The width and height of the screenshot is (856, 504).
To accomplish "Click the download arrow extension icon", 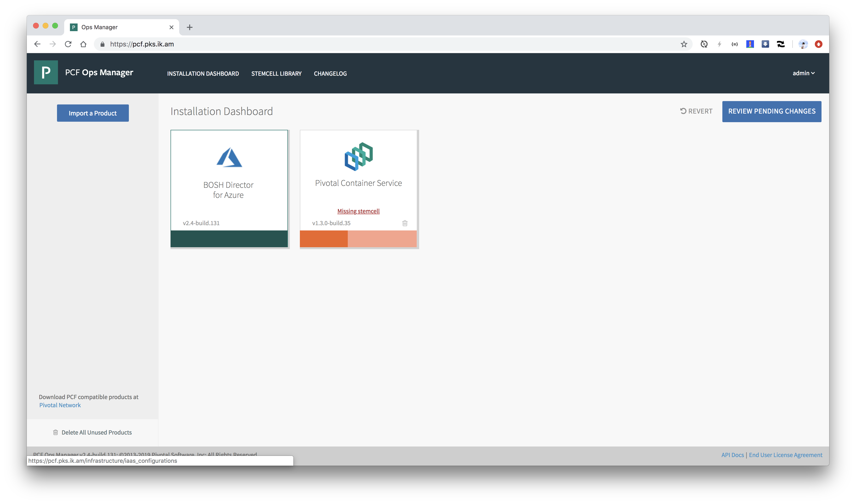I will (x=765, y=44).
